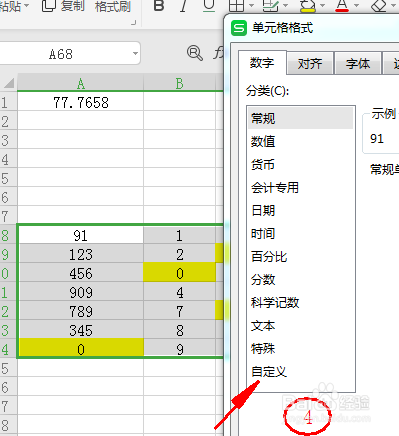The image size is (399, 436).
Task: Apply the red font color
Action: 342,6
